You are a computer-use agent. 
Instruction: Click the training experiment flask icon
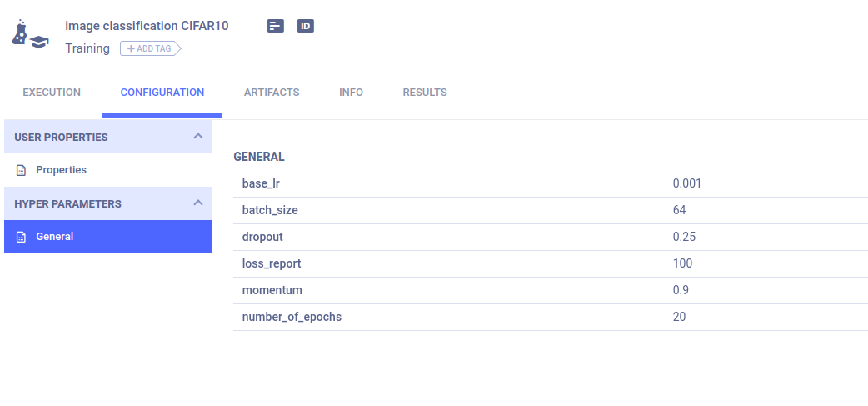tap(29, 33)
